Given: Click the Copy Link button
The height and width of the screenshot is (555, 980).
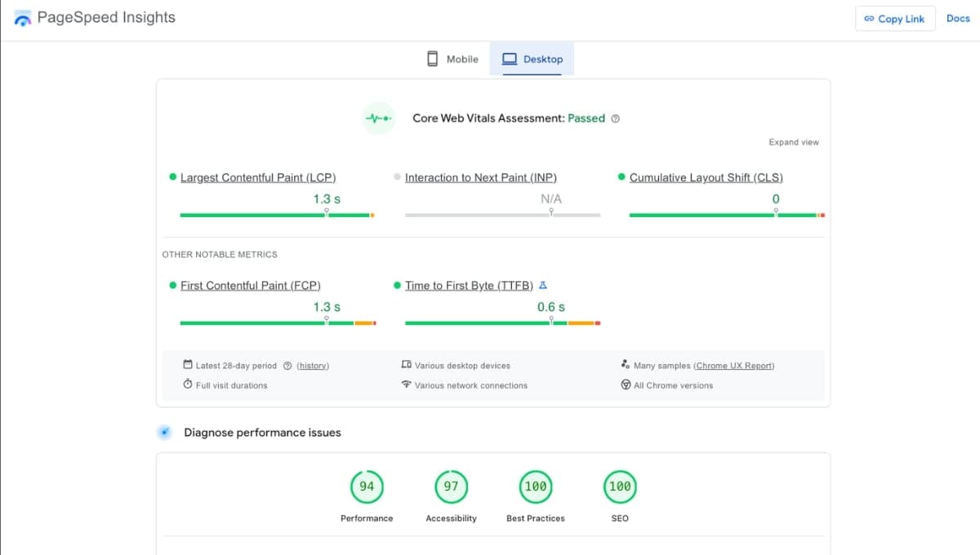Looking at the screenshot, I should tap(894, 19).
